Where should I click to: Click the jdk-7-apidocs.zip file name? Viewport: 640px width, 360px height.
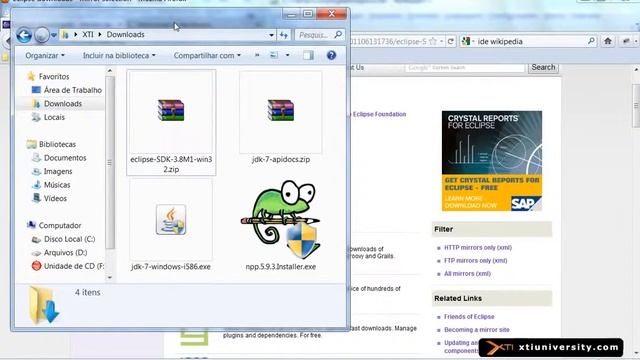(x=281, y=160)
